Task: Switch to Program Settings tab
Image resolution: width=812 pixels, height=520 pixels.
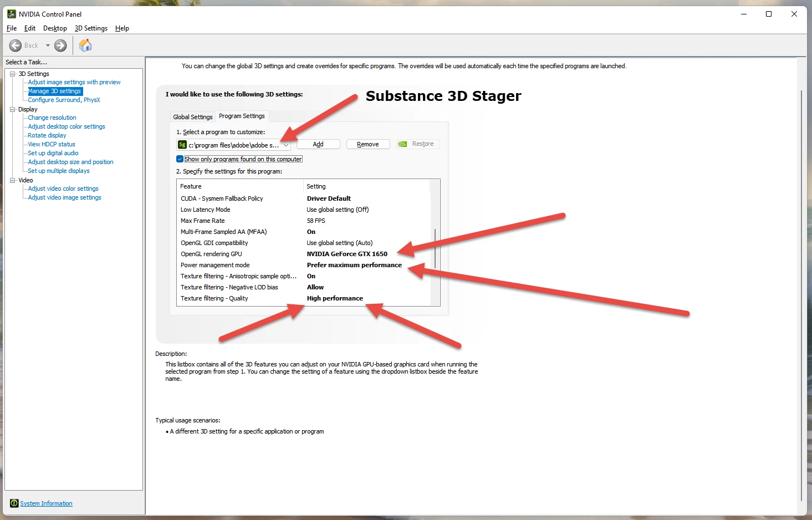Action: click(x=242, y=116)
